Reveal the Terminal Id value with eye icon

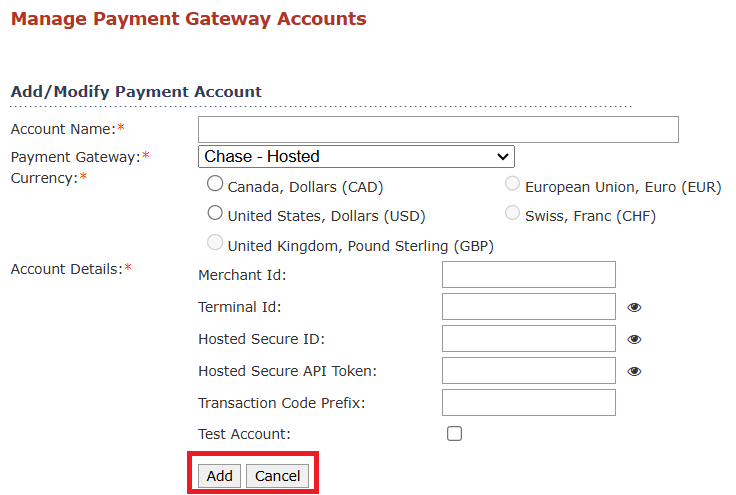click(x=634, y=307)
